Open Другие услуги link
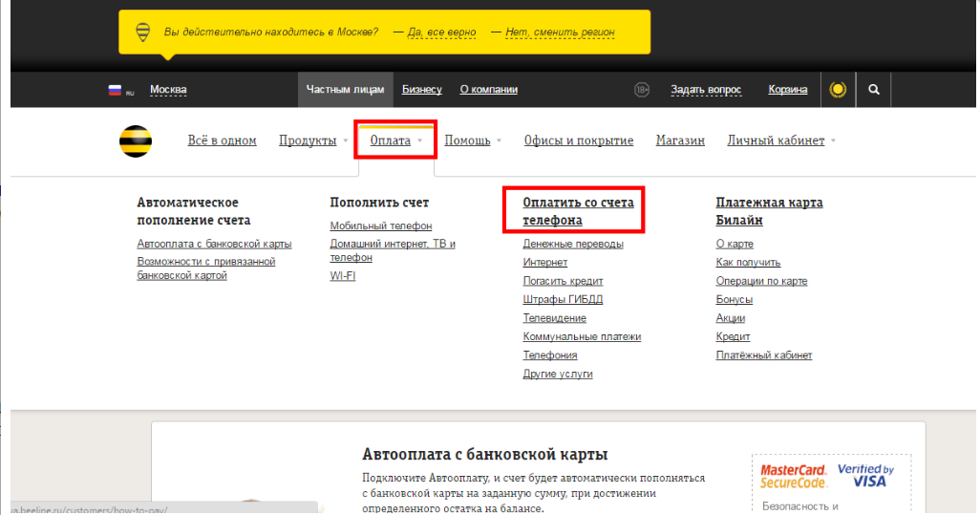 pos(558,374)
